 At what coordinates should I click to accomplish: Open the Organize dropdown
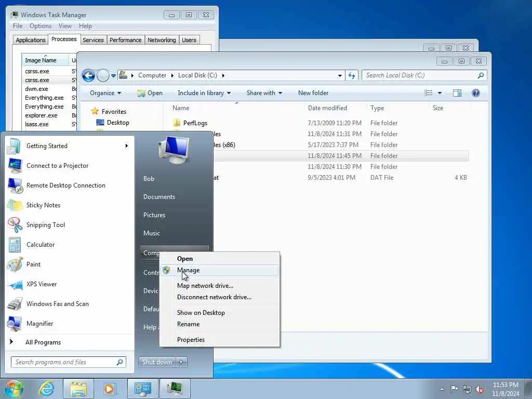coord(105,93)
